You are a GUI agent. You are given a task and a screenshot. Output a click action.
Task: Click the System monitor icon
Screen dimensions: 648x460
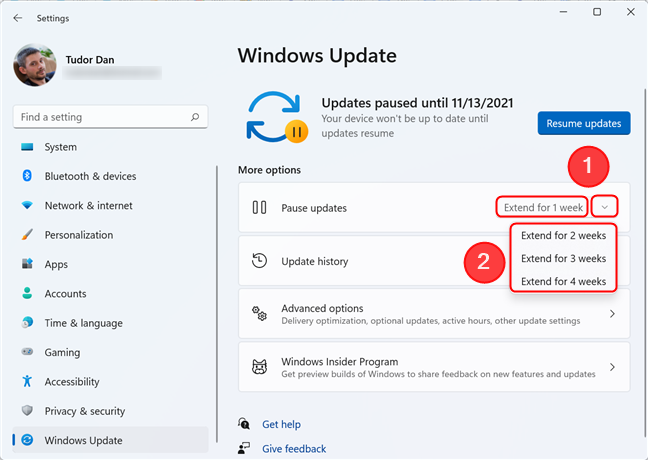click(27, 147)
